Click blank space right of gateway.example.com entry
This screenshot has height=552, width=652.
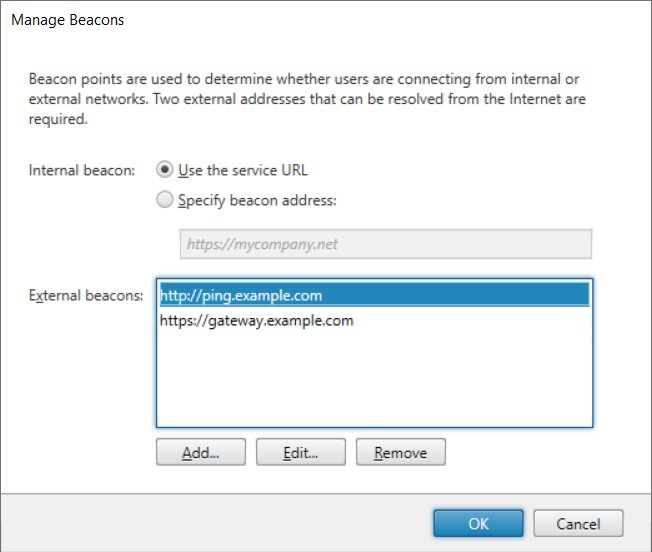[471, 320]
